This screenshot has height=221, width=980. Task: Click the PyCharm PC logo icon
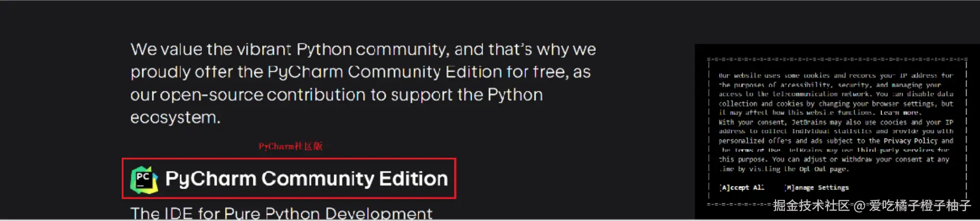(x=144, y=180)
